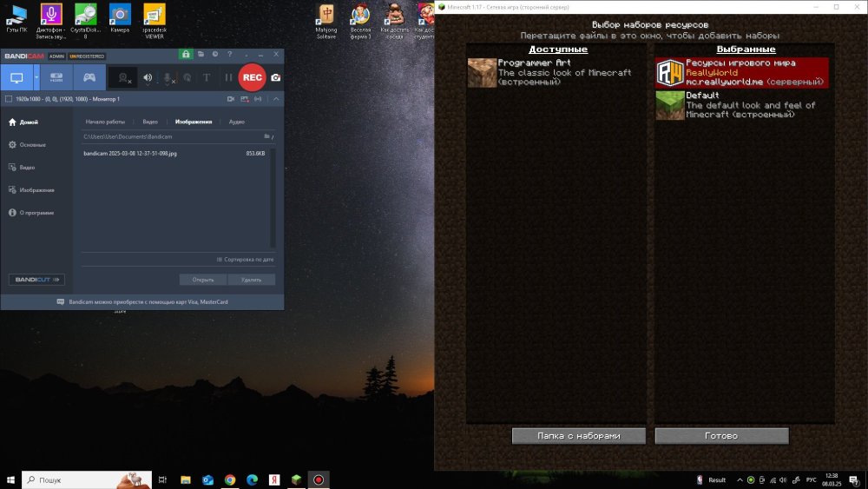The height and width of the screenshot is (489, 868).
Task: Open Диктофон desktop shortcut
Action: [x=51, y=21]
